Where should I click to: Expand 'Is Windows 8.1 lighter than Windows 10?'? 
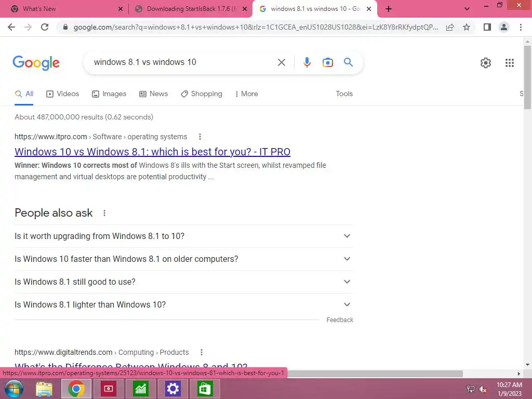183,304
